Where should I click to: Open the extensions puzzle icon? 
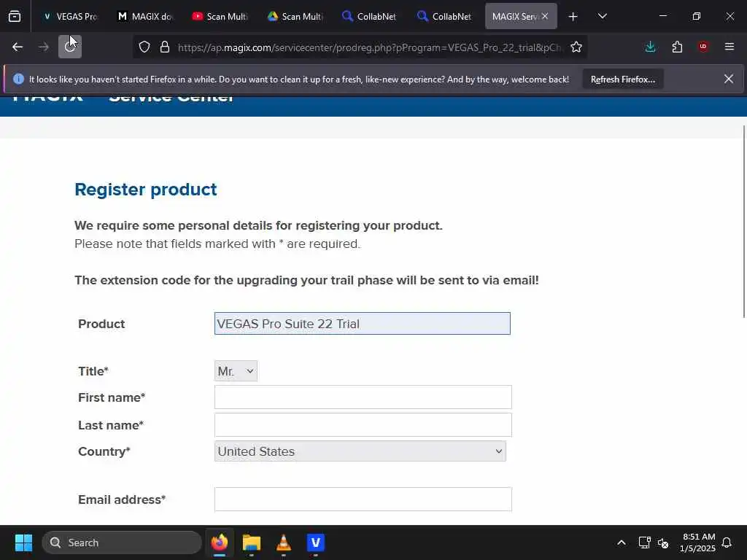pyautogui.click(x=677, y=47)
